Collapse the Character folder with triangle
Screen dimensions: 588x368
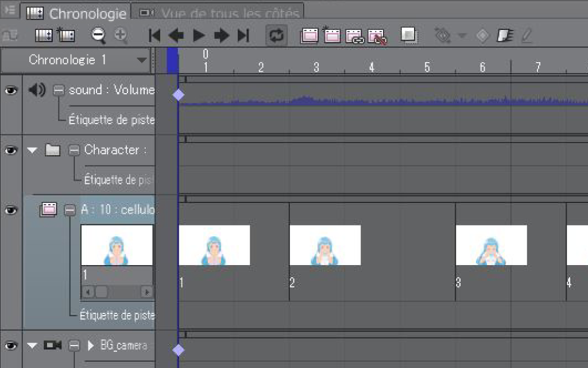click(32, 150)
